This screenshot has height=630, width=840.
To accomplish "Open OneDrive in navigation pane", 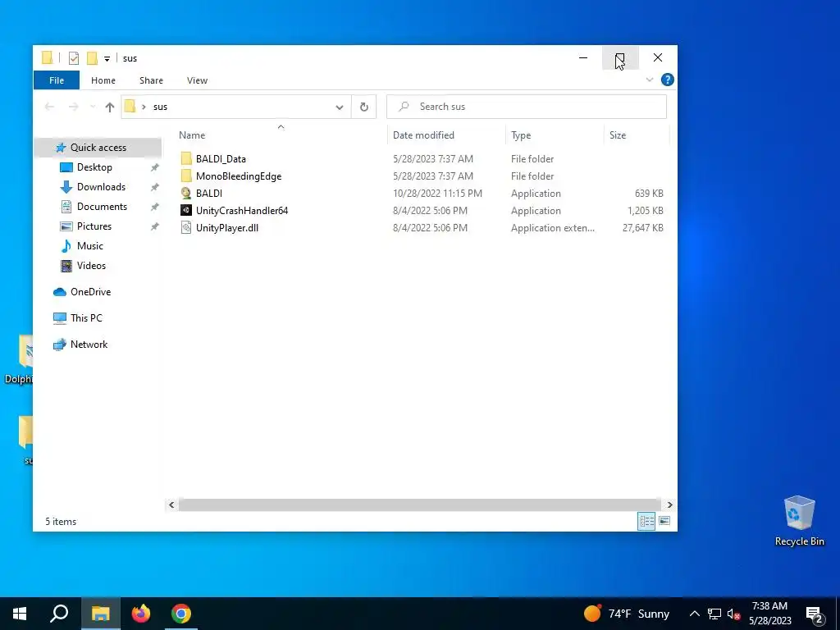I will 90,292.
